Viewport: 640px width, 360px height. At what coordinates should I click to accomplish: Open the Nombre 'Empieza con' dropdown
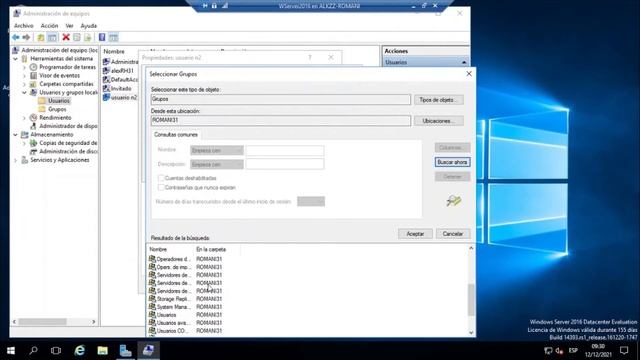(x=217, y=151)
